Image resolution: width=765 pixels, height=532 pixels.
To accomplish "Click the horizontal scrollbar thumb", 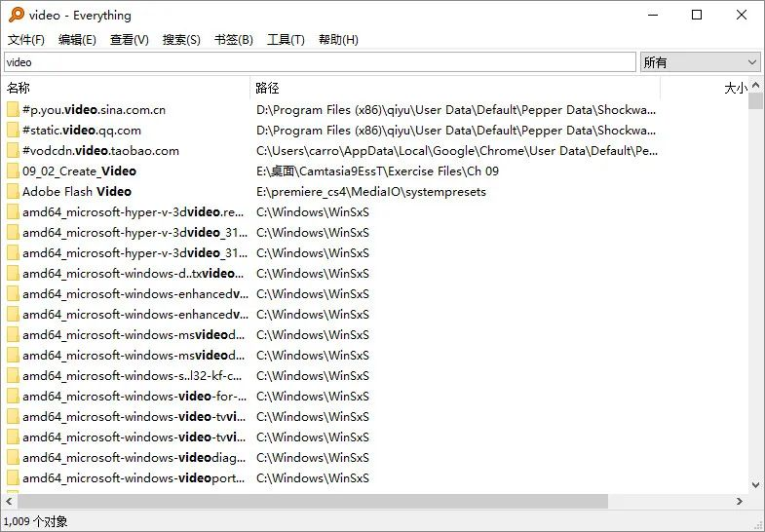I will coord(313,501).
